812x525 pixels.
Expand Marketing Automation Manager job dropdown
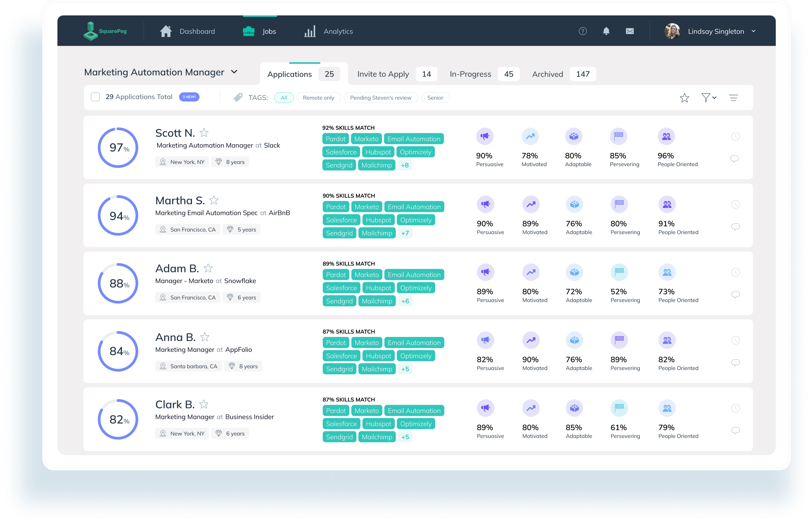coord(234,72)
